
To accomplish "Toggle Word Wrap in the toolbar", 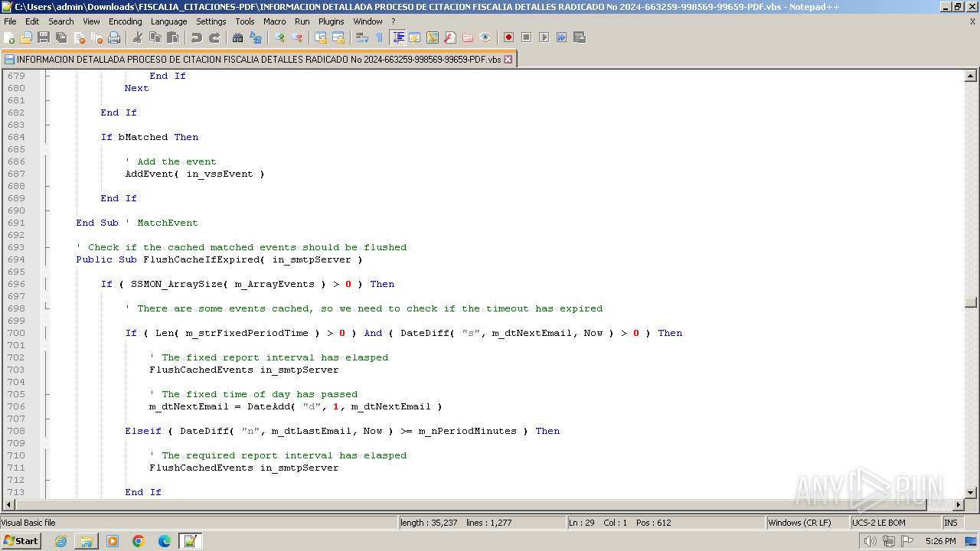I will 362,37.
